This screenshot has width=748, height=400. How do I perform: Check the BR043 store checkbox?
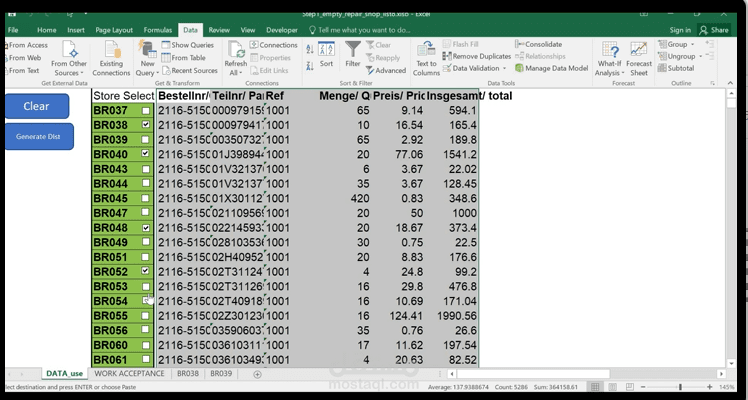pos(146,169)
